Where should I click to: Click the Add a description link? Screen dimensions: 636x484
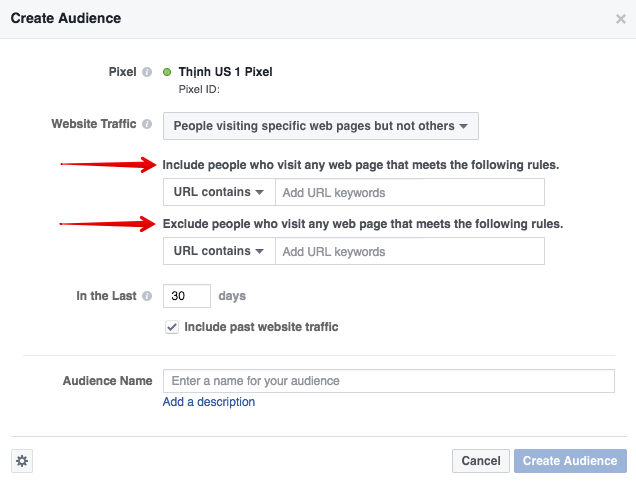pos(209,402)
